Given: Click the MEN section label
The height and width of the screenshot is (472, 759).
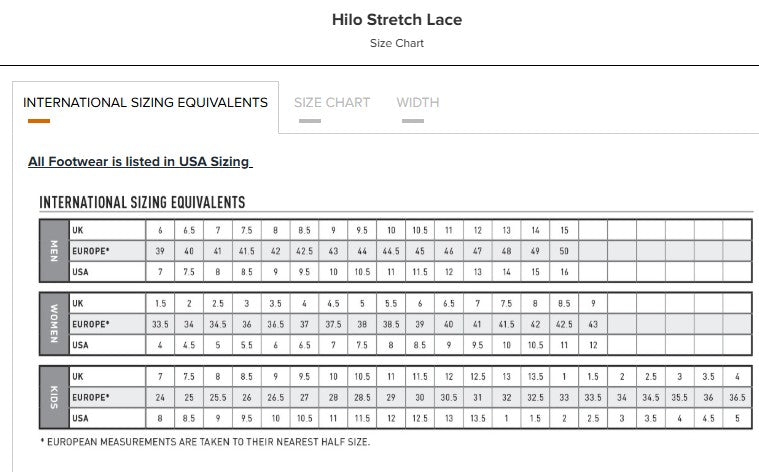Looking at the screenshot, I should [54, 251].
